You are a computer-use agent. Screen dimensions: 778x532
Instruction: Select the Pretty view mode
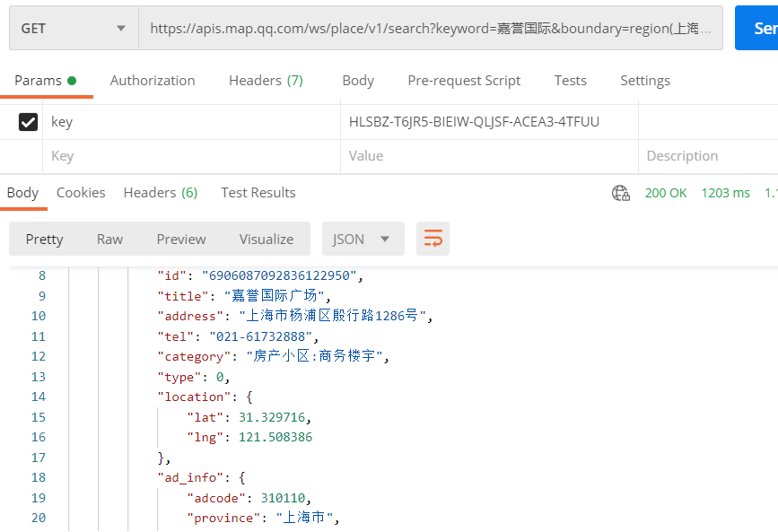coord(45,240)
